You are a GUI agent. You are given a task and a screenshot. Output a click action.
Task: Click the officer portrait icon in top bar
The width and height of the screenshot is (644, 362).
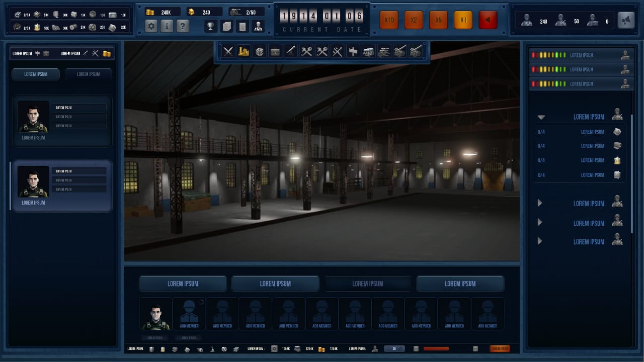(258, 26)
